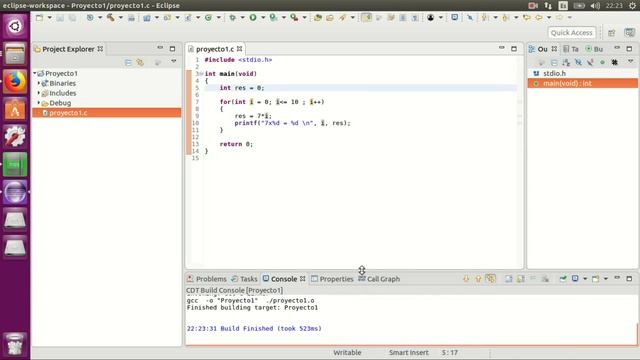
Task: Click the Pin Console icon
Action: [x=563, y=279]
